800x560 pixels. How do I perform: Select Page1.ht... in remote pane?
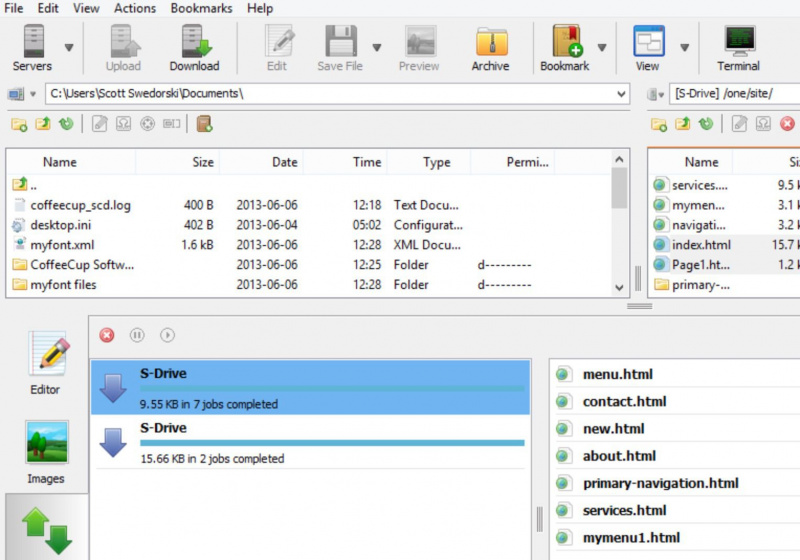coord(725,265)
